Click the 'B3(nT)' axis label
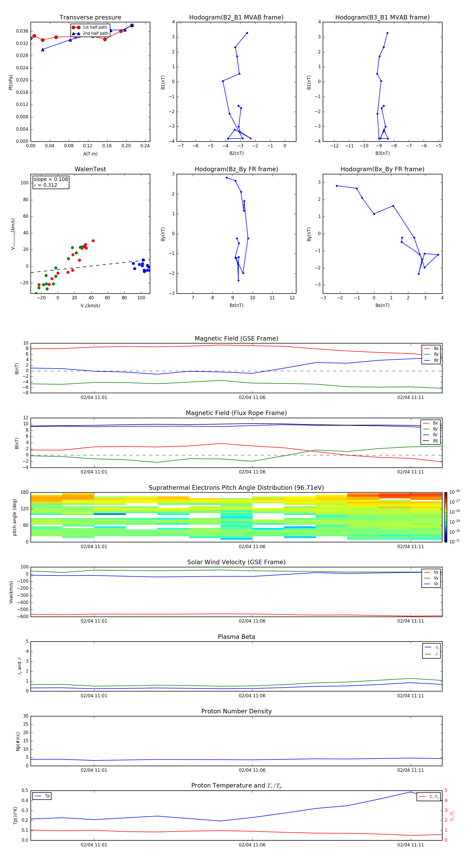The height and width of the screenshot is (868, 473). [x=382, y=153]
